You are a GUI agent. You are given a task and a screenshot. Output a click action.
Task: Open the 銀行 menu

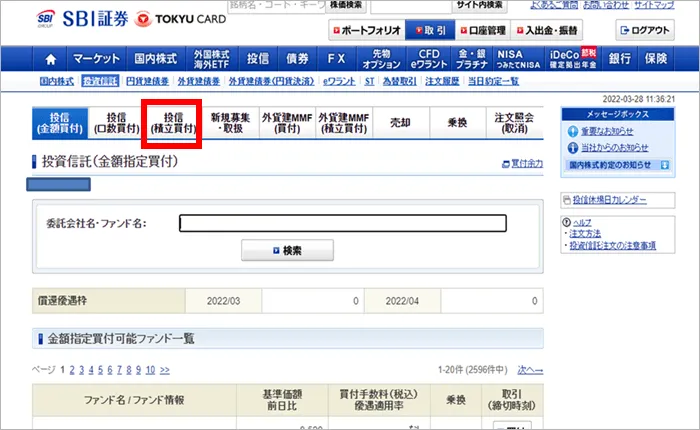pyautogui.click(x=620, y=59)
